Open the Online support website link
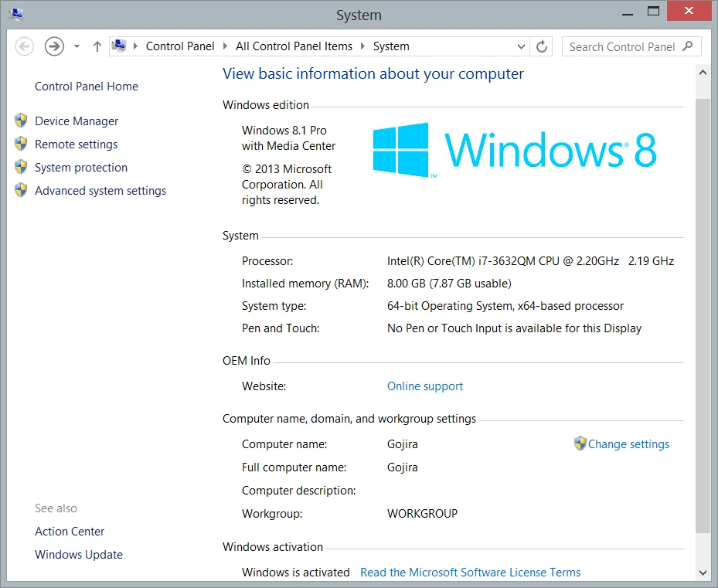The height and width of the screenshot is (588, 718). (x=425, y=386)
